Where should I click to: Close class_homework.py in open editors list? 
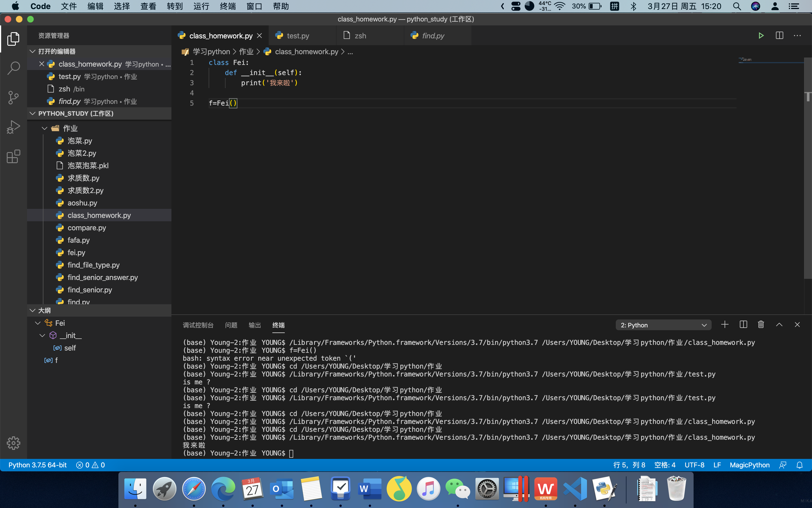pyautogui.click(x=42, y=64)
